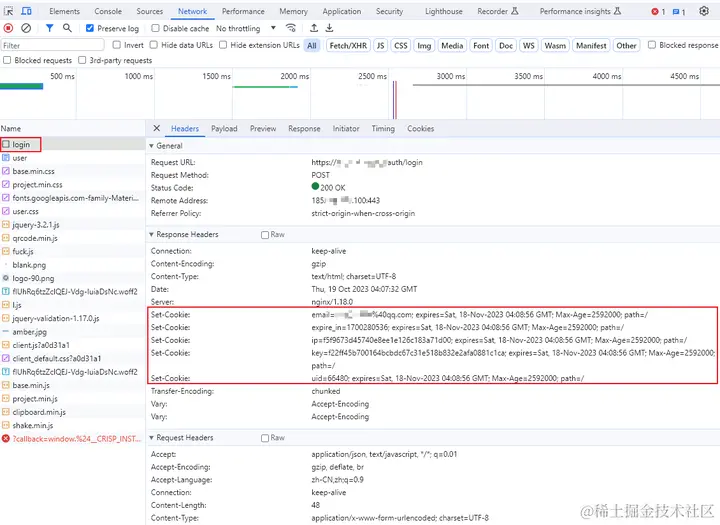Select the All filter type
The width and height of the screenshot is (720, 525).
(312, 45)
